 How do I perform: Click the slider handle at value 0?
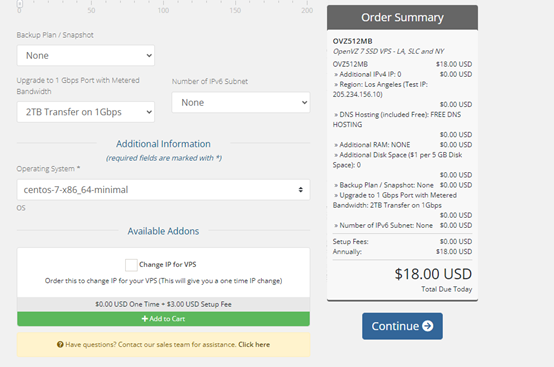coord(19,4)
